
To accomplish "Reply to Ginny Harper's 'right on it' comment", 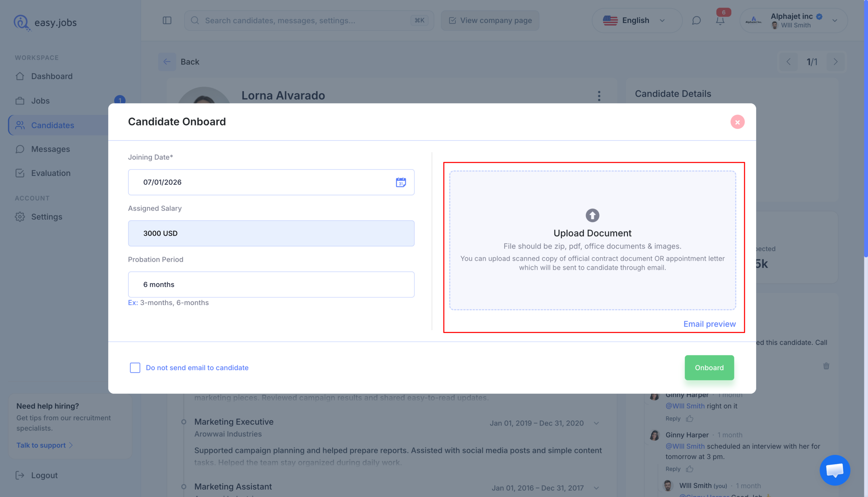I will [672, 418].
